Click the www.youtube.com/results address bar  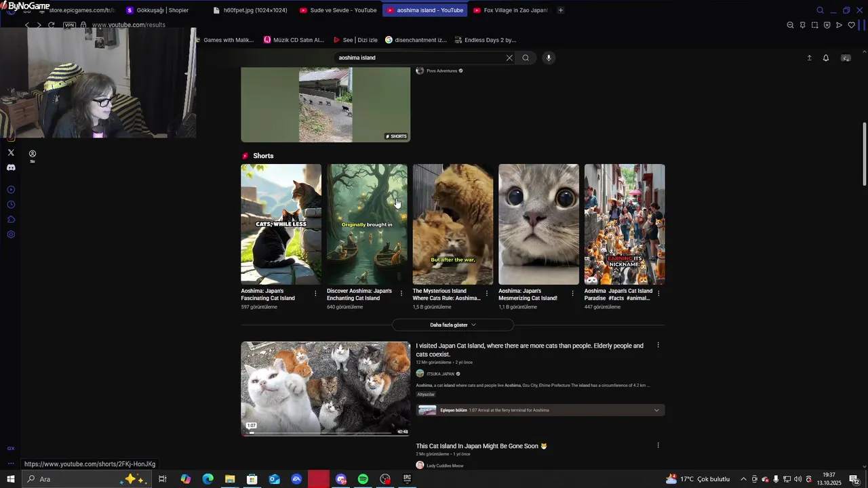coord(129,25)
